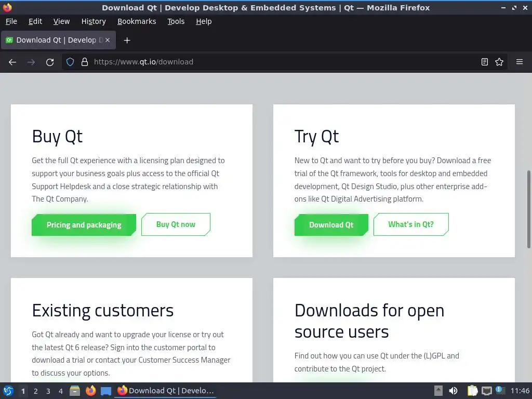Open the volume control tray icon
The width and height of the screenshot is (532, 399).
[x=453, y=391]
